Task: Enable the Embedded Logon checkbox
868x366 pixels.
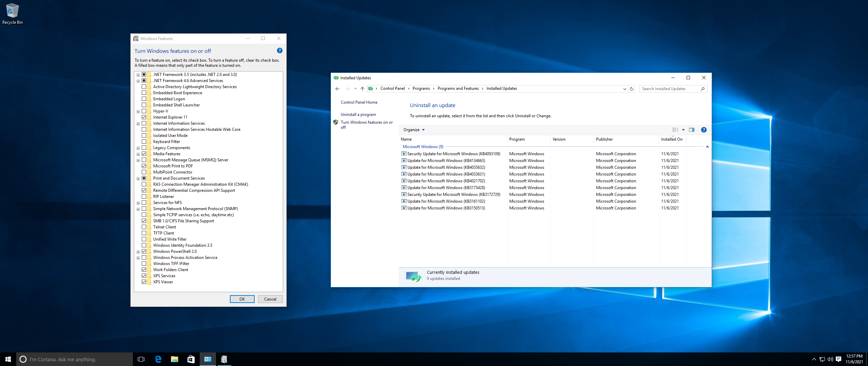Action: [144, 99]
